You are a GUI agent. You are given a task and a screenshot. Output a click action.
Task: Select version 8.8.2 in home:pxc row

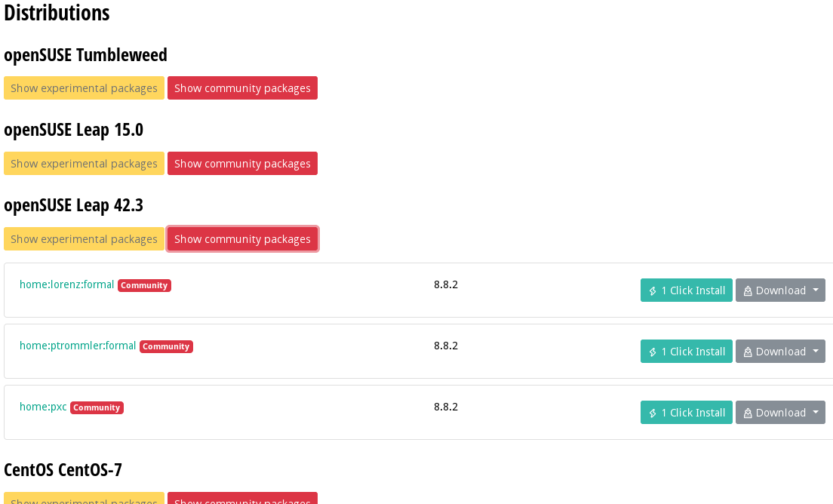tap(446, 407)
